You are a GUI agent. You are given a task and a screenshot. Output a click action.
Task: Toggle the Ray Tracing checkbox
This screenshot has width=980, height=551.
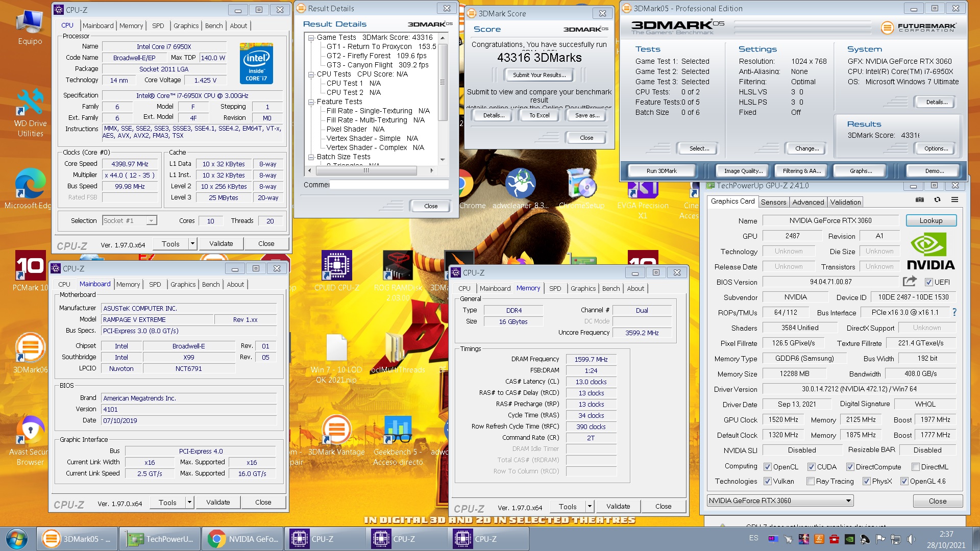[x=810, y=481]
